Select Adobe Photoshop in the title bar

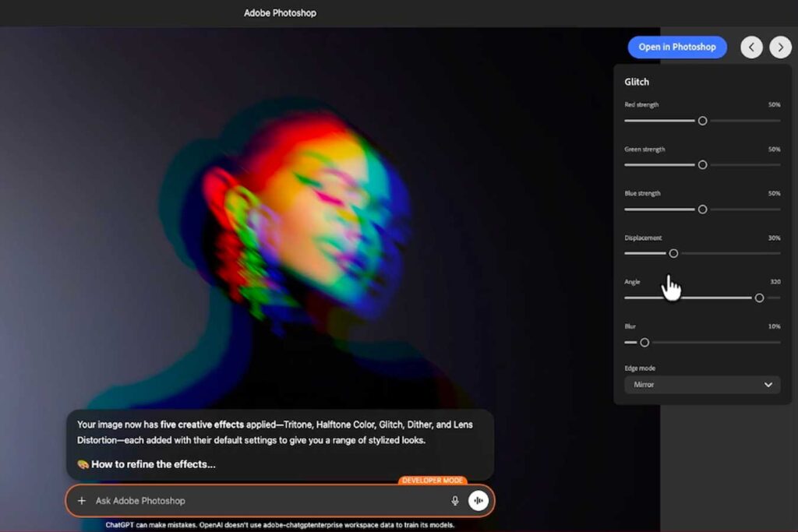[x=279, y=12]
